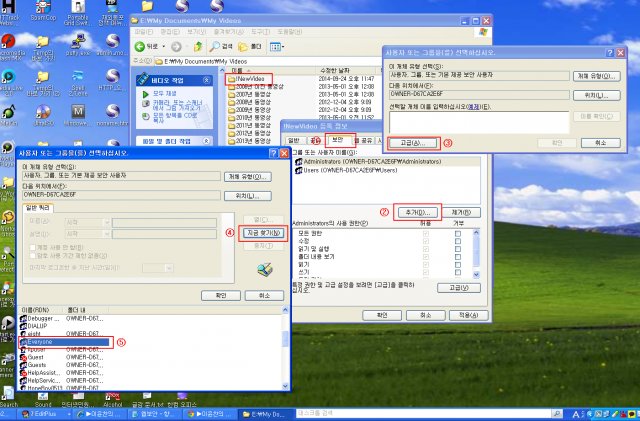Image resolution: width=640 pixels, height=421 pixels.
Task: Click the 제거(R) Remove button
Action: click(461, 212)
